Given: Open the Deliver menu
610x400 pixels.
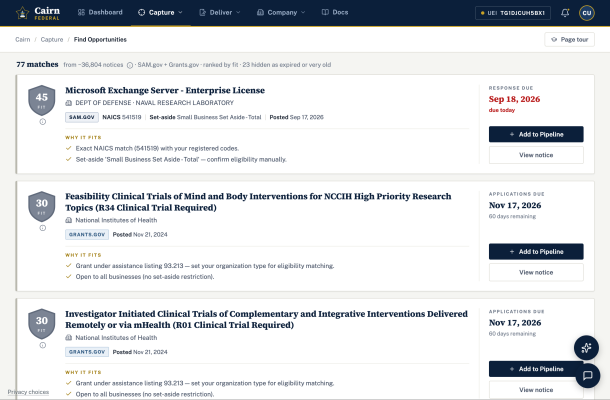Looking at the screenshot, I should (220, 12).
